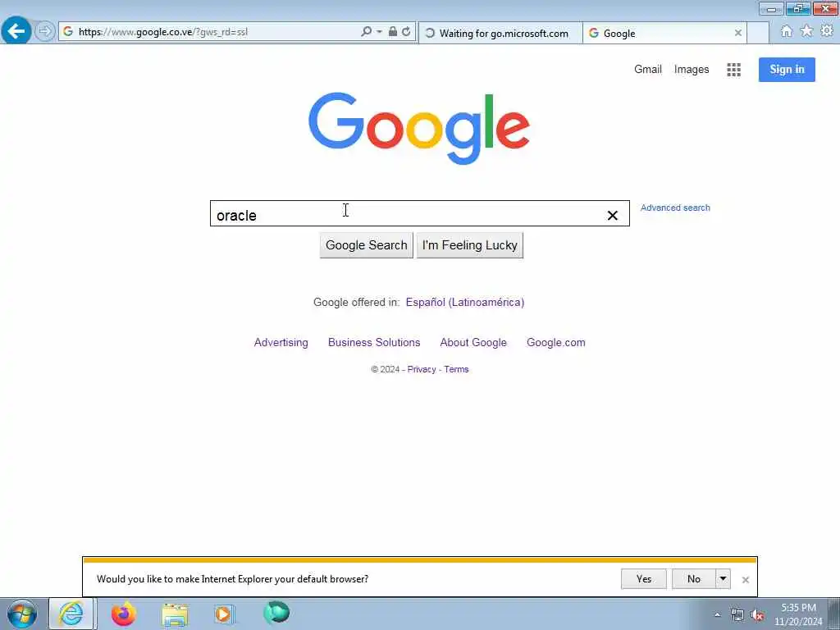Screen dimensions: 840x630
Task: Go back with the browser back arrow
Action: (x=16, y=31)
